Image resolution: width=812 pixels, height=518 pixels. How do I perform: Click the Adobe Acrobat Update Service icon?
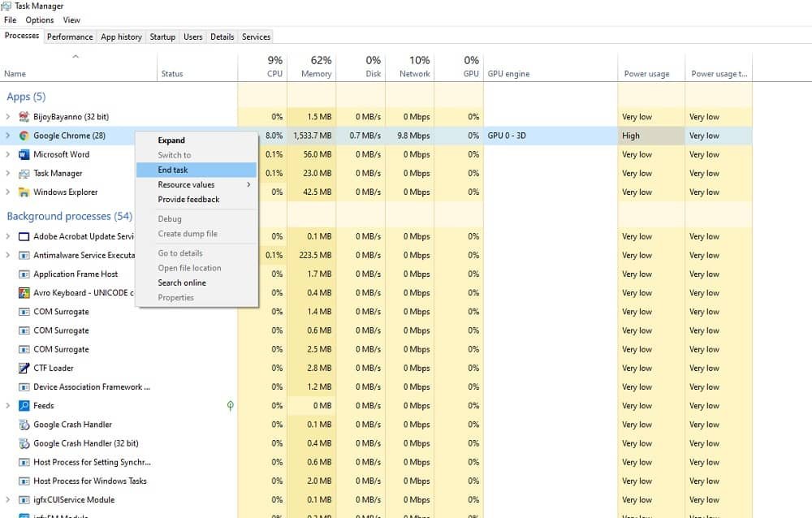point(24,237)
